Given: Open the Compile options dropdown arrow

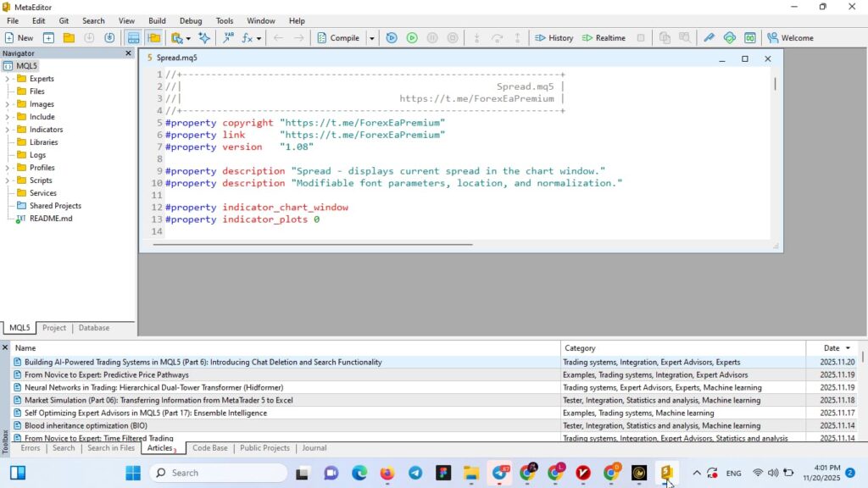Looking at the screenshot, I should tap(371, 38).
